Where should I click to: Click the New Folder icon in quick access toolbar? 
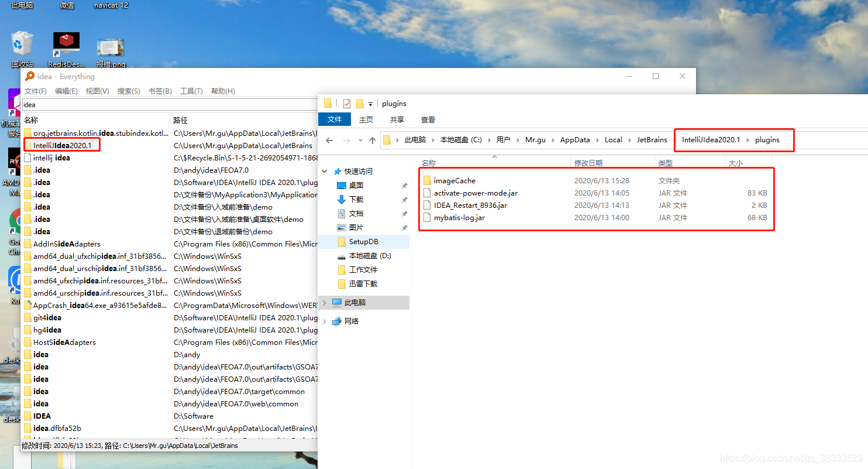360,104
